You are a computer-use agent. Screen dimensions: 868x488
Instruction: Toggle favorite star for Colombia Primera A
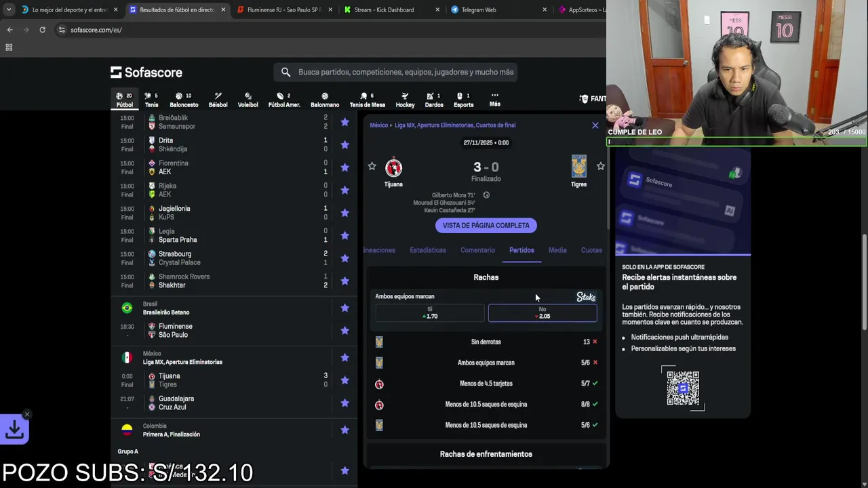point(344,430)
